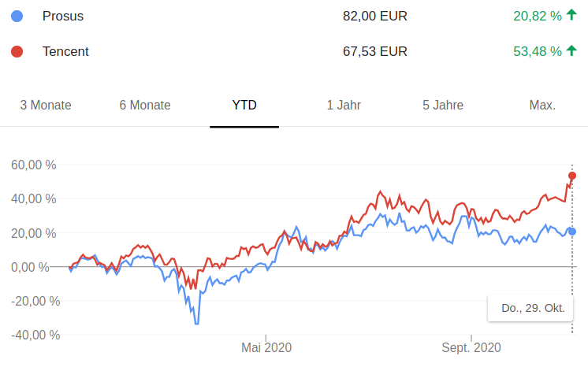
Task: Select the 6 Monate time range
Action: [x=145, y=106]
